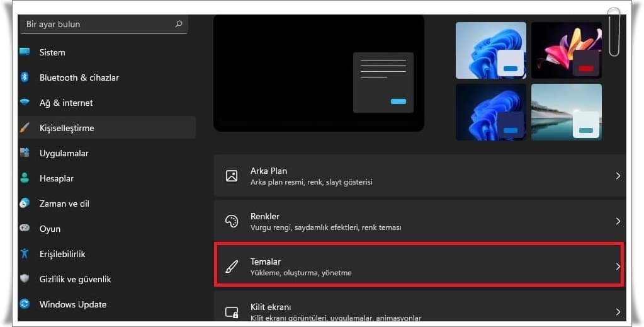Click the Uygulamalar apps icon
This screenshot has width=644, height=327.
click(x=25, y=152)
